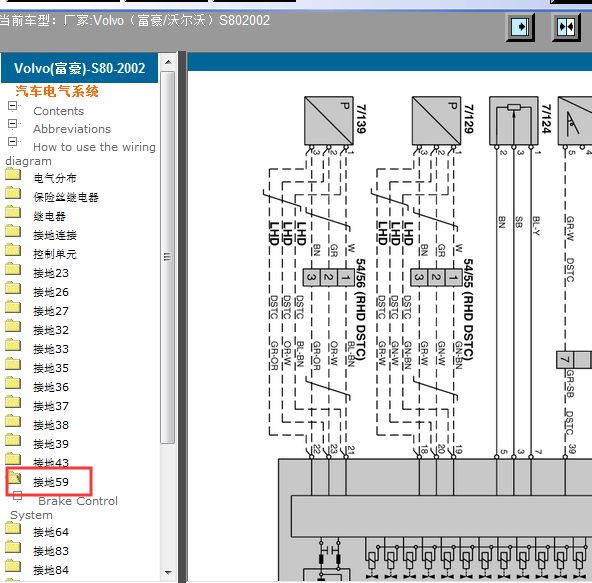
Task: Open the 接地33 folder icon
Action: (x=13, y=345)
